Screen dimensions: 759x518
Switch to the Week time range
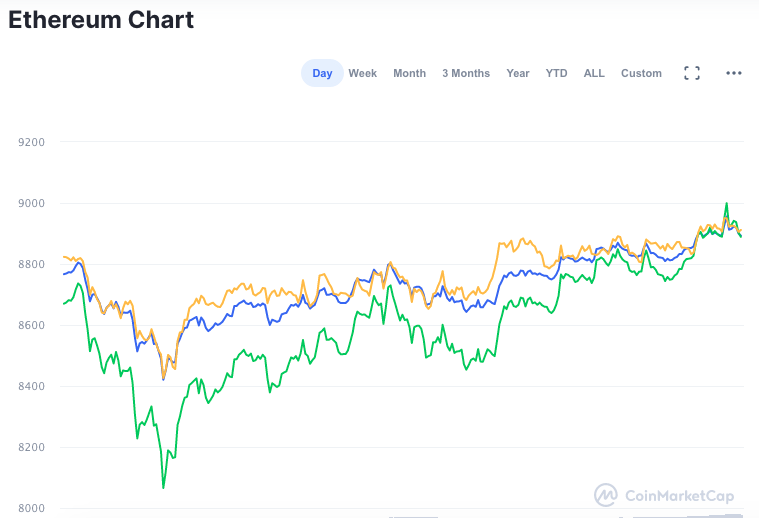(363, 73)
